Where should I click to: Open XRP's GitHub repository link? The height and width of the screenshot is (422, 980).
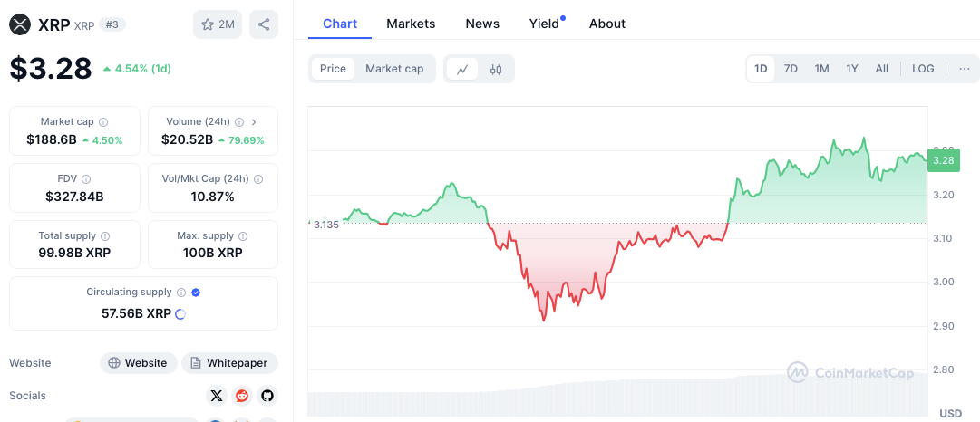tap(267, 396)
